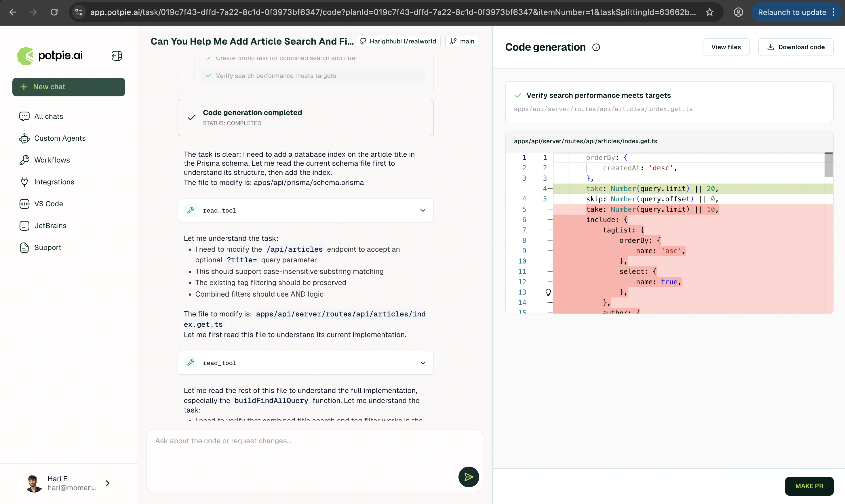Expand the first read_tool dropdown
This screenshot has height=504, width=845.
[x=423, y=211]
